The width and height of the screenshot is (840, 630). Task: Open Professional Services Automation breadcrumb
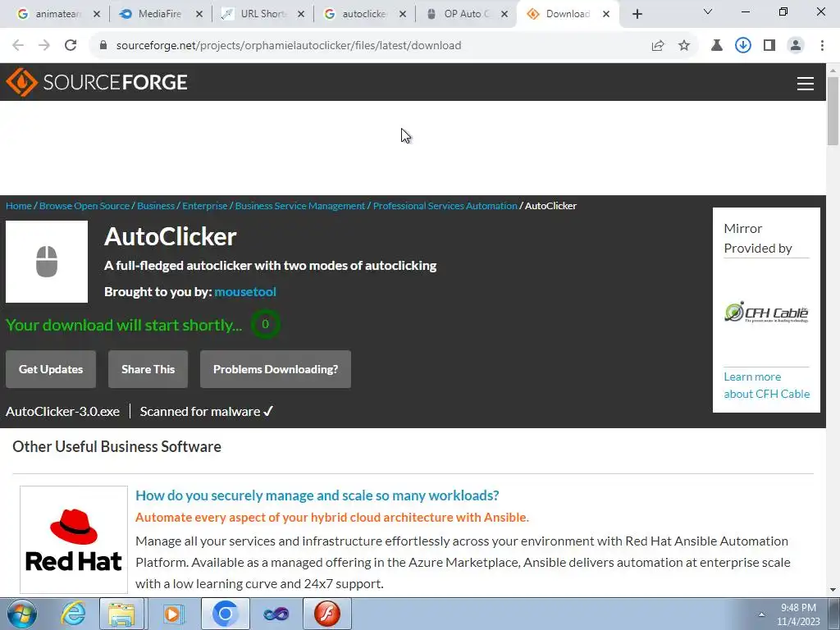(445, 206)
